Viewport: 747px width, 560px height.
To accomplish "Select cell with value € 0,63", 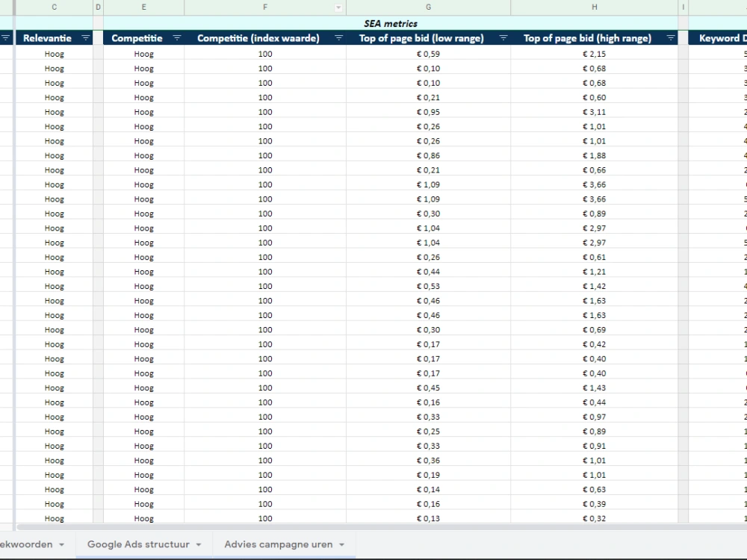I will click(x=594, y=490).
